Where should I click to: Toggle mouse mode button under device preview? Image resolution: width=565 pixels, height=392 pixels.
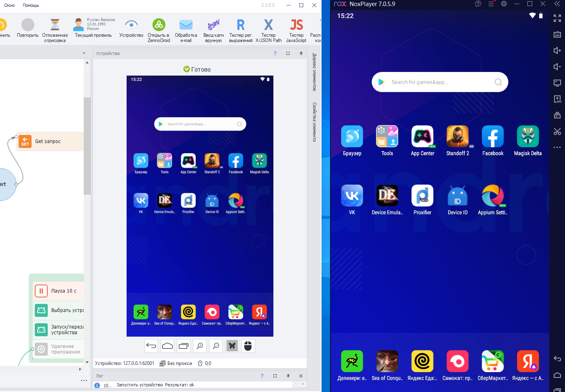(248, 346)
